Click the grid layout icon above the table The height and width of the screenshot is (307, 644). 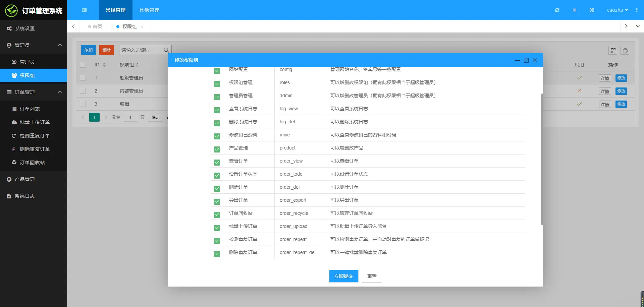613,50
